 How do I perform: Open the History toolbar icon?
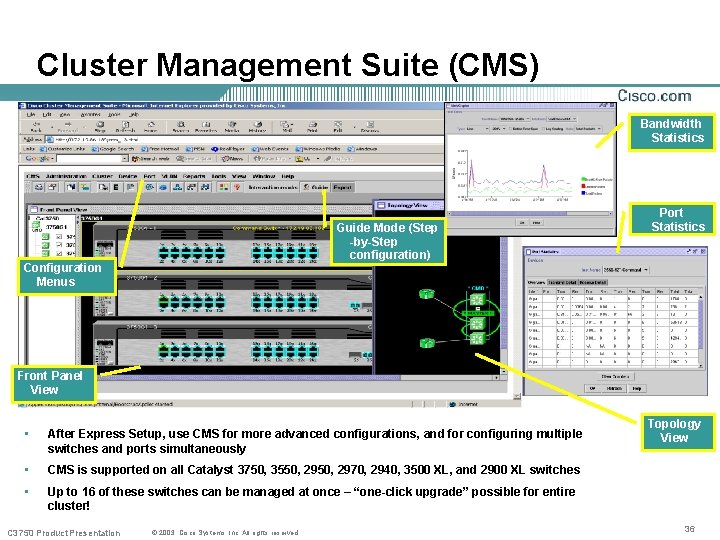[257, 127]
